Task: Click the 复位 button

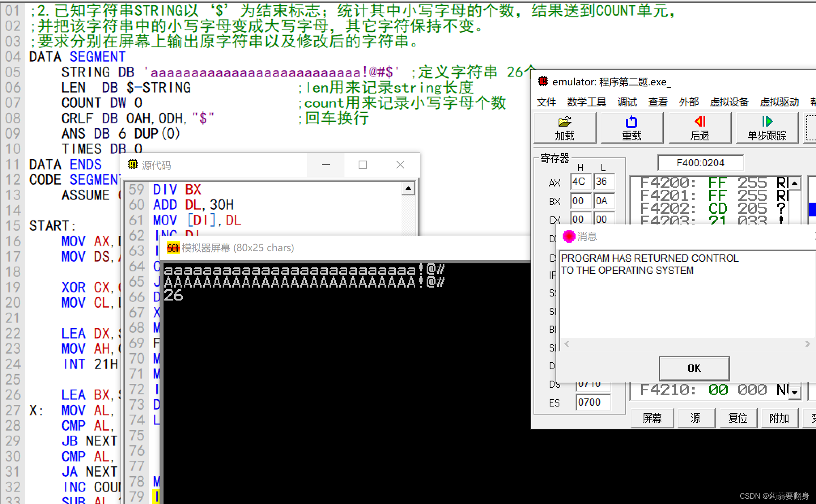Action: pos(738,418)
